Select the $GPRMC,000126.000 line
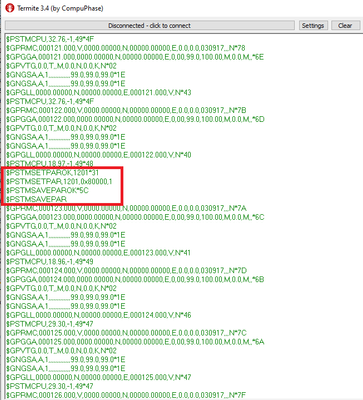The image size is (363, 400). (126, 395)
